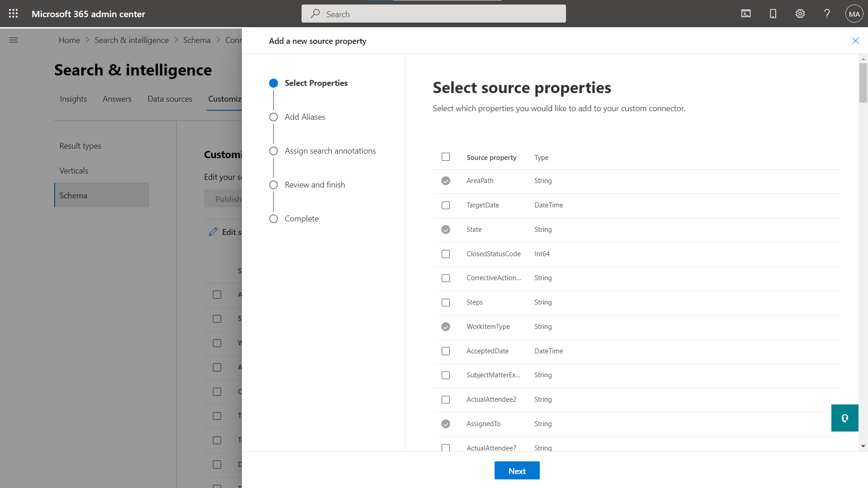Select the Steps String property row
This screenshot has height=488, width=868.
pos(445,302)
